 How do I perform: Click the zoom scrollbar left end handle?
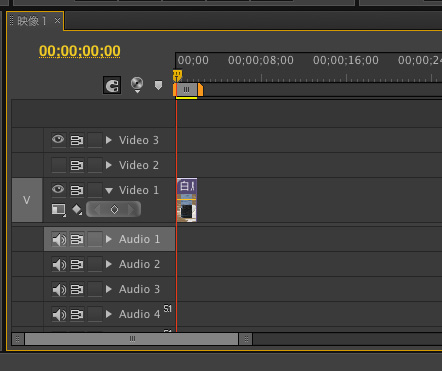pyautogui.click(x=18, y=339)
